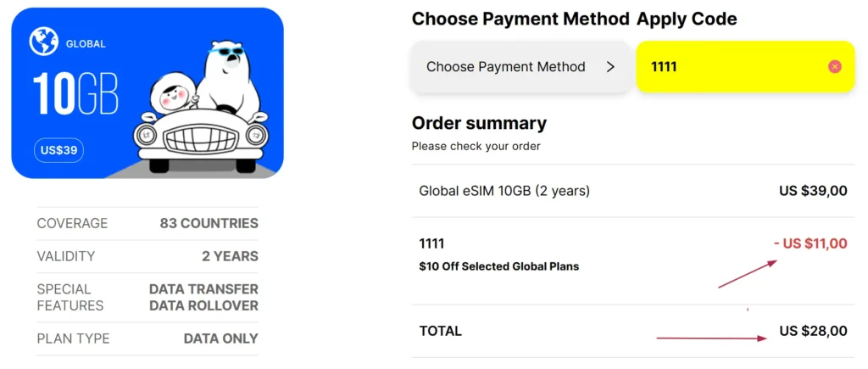Click the 1111 discount code line item
The width and height of the screenshot is (868, 369).
point(431,243)
